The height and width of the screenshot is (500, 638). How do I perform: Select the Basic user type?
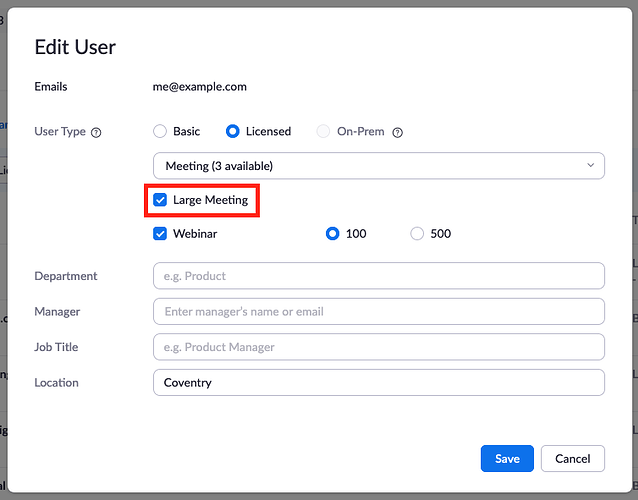(x=160, y=131)
